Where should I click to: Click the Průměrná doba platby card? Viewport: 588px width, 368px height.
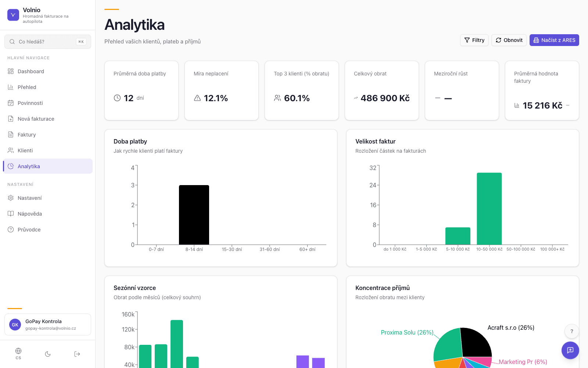(141, 91)
